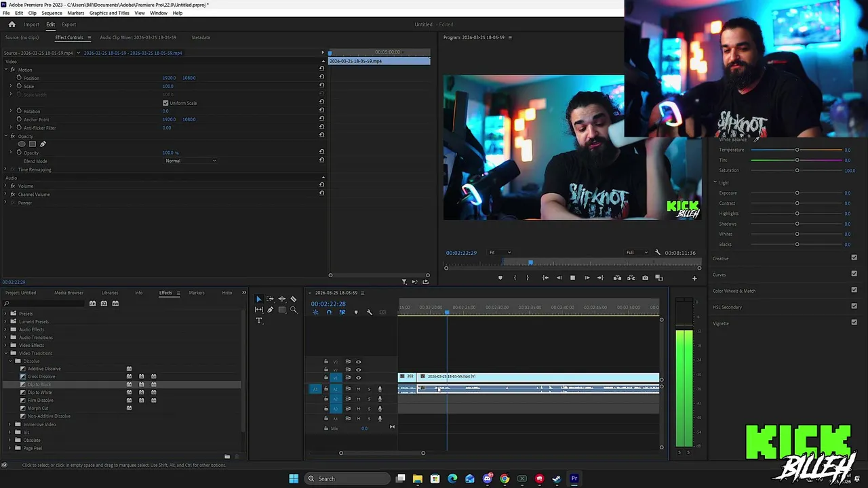Select the Track Select Forward tool
The image size is (868, 488).
[x=270, y=299]
